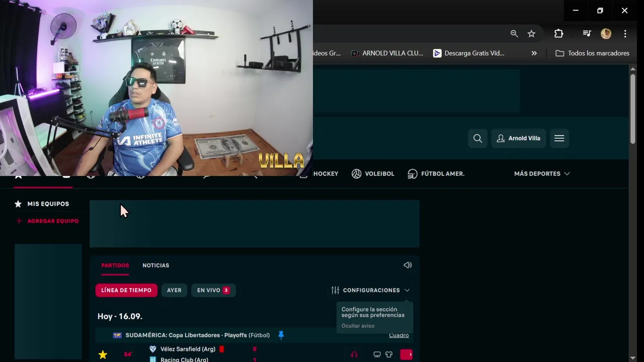Open the site search magnifier button
The width and height of the screenshot is (644, 362).
pyautogui.click(x=477, y=138)
